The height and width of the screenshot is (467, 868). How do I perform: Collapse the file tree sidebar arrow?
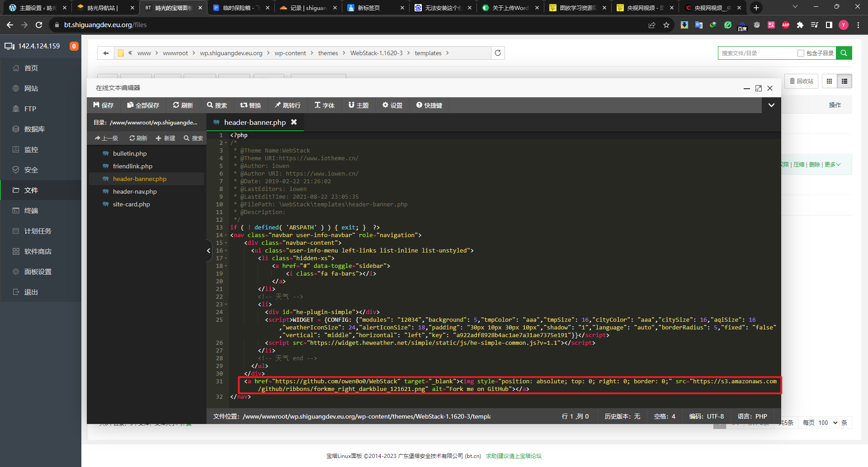pos(208,251)
